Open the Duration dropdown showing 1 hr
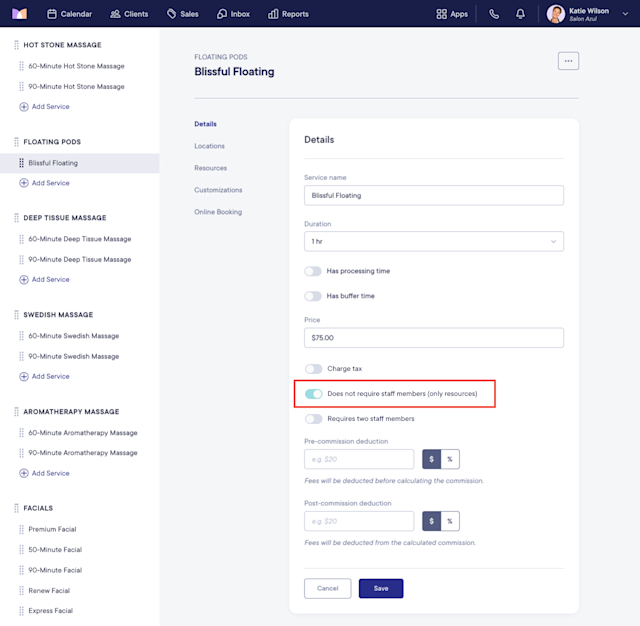640x626 pixels. (x=434, y=241)
